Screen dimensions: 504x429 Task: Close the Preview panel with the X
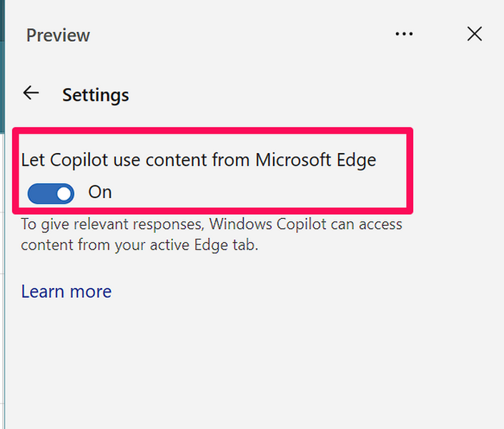point(474,34)
